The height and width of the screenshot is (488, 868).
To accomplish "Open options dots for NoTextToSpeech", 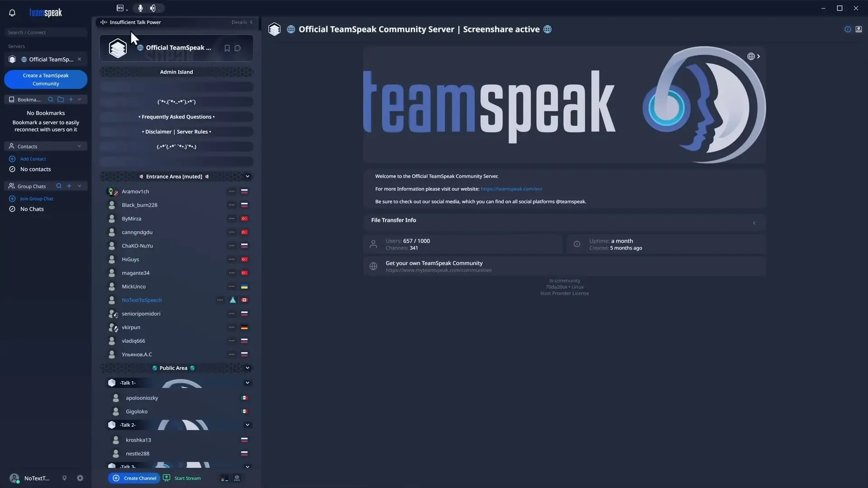I will 220,300.
